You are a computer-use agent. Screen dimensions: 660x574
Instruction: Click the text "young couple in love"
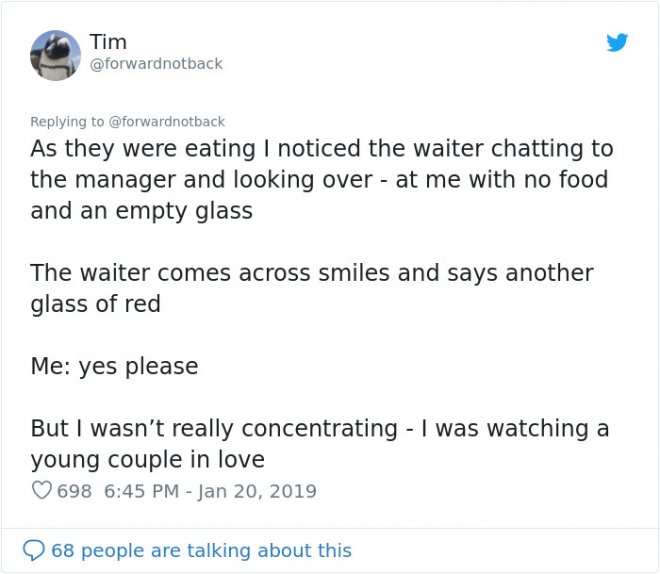147,459
